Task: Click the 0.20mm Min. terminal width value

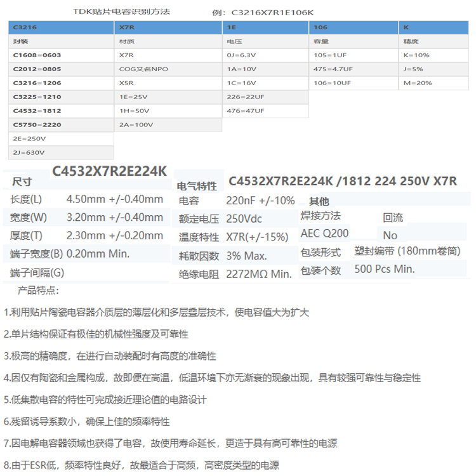Action: tap(98, 254)
